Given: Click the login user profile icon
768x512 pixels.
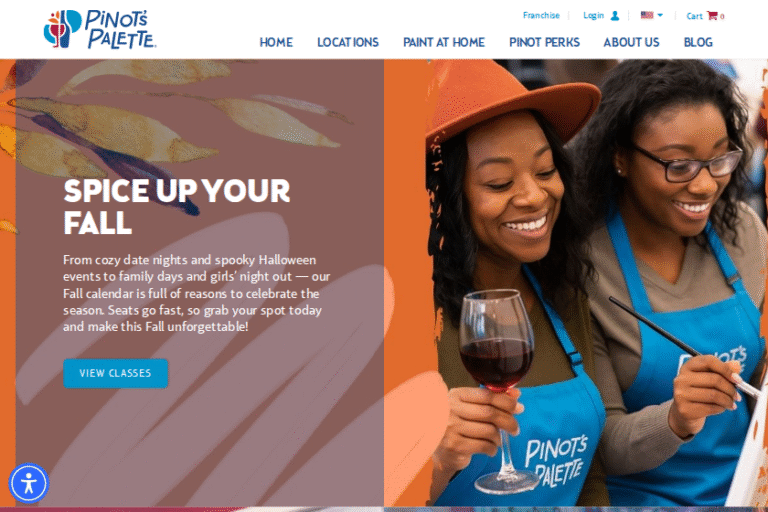Looking at the screenshot, I should pos(615,16).
